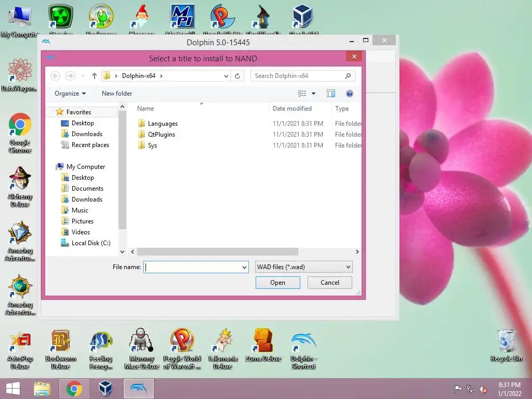The image size is (532, 399).
Task: Click the Action Center flag icon
Action: coord(458,389)
